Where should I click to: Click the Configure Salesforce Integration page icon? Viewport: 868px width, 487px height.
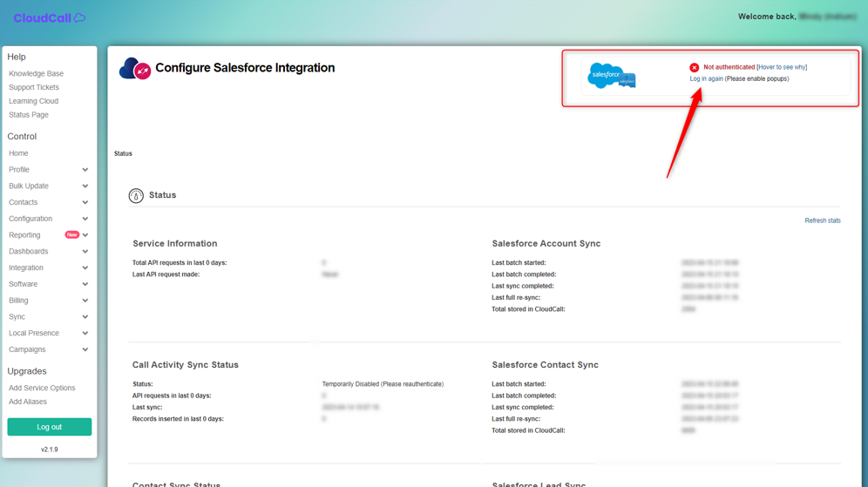[x=134, y=69]
